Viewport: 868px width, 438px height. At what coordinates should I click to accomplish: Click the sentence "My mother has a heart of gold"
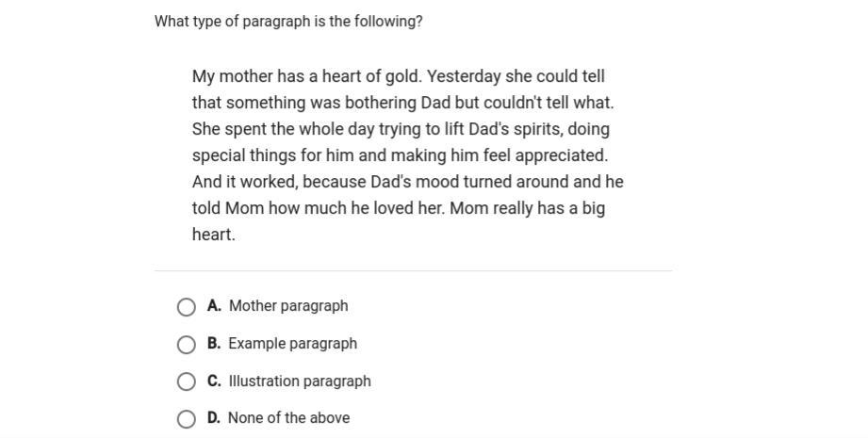306,76
